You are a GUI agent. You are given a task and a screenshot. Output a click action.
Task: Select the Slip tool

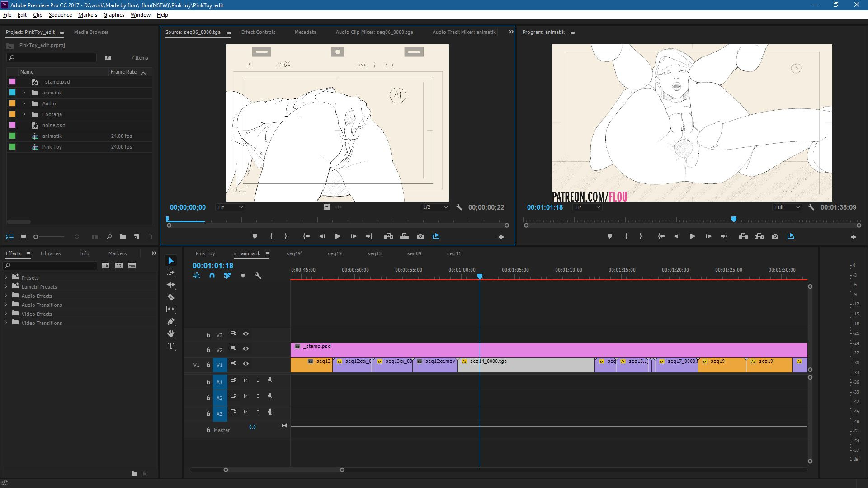point(171,309)
